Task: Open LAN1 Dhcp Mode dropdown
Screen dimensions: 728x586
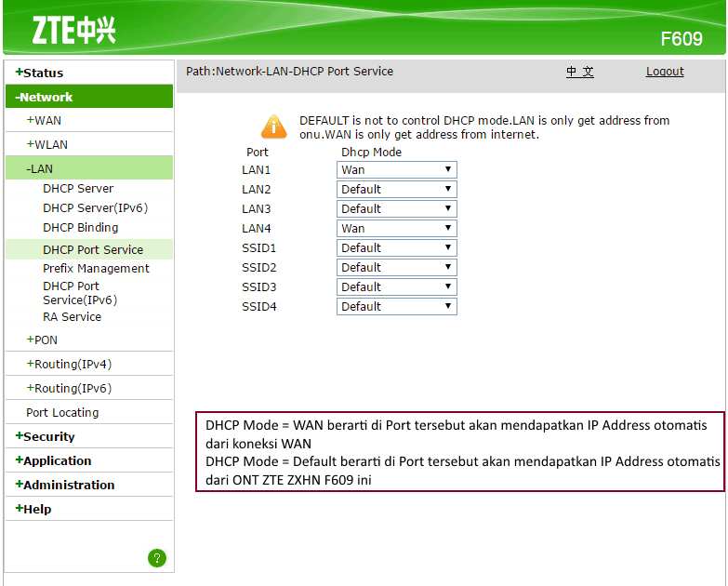Action: pyautogui.click(x=396, y=170)
